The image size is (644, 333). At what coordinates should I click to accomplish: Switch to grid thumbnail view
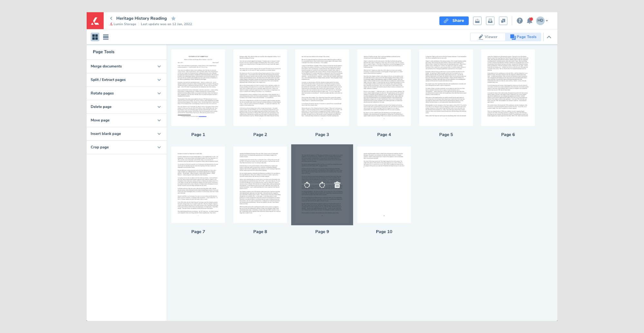(x=95, y=37)
